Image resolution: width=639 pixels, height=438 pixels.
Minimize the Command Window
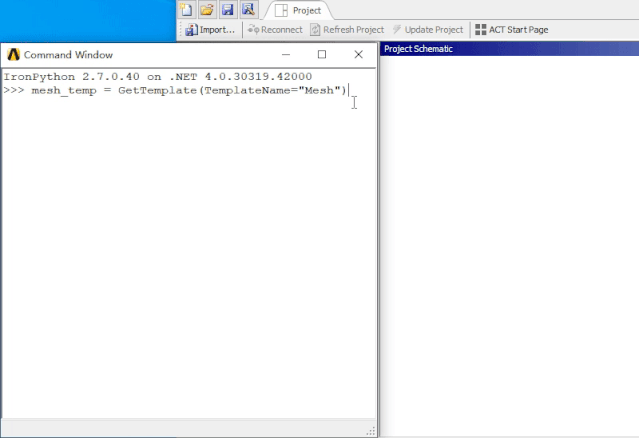tap(286, 55)
